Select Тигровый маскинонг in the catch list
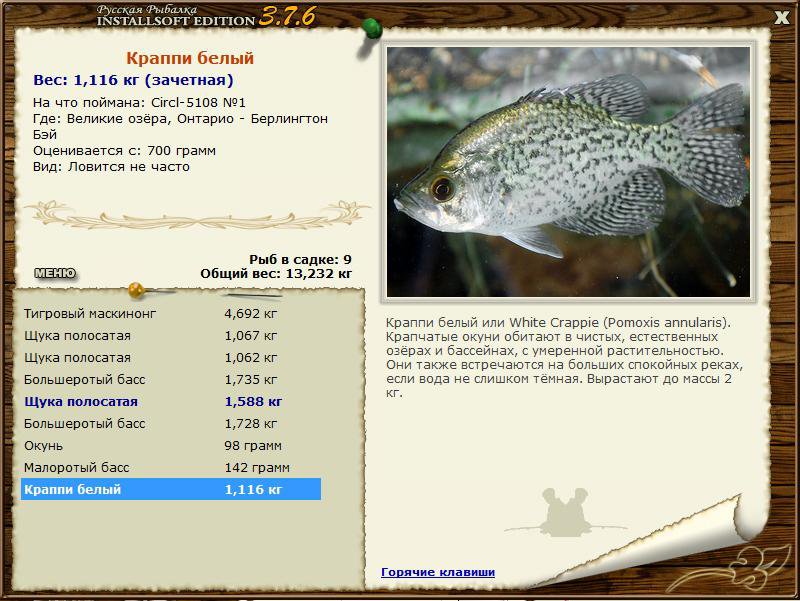The width and height of the screenshot is (800, 601). pyautogui.click(x=171, y=313)
